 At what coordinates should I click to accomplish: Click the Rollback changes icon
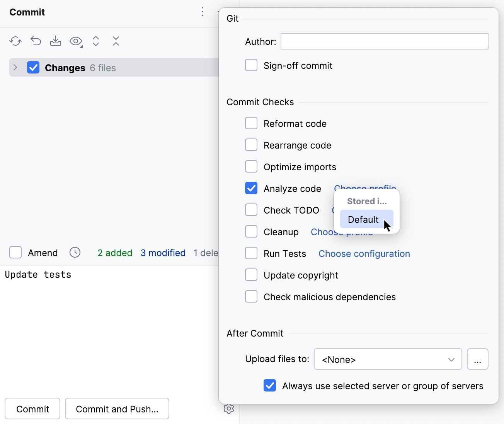click(x=36, y=41)
